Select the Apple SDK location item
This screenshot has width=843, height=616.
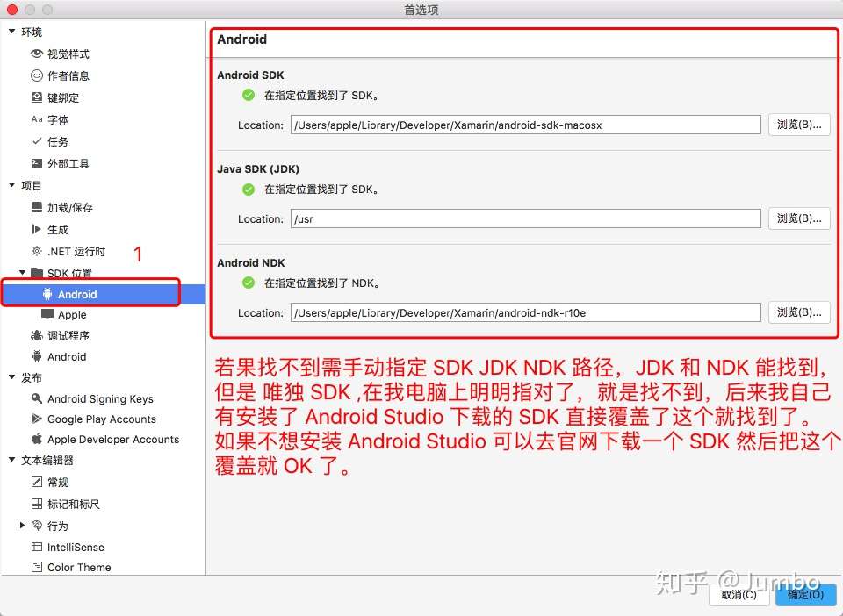coord(72,314)
